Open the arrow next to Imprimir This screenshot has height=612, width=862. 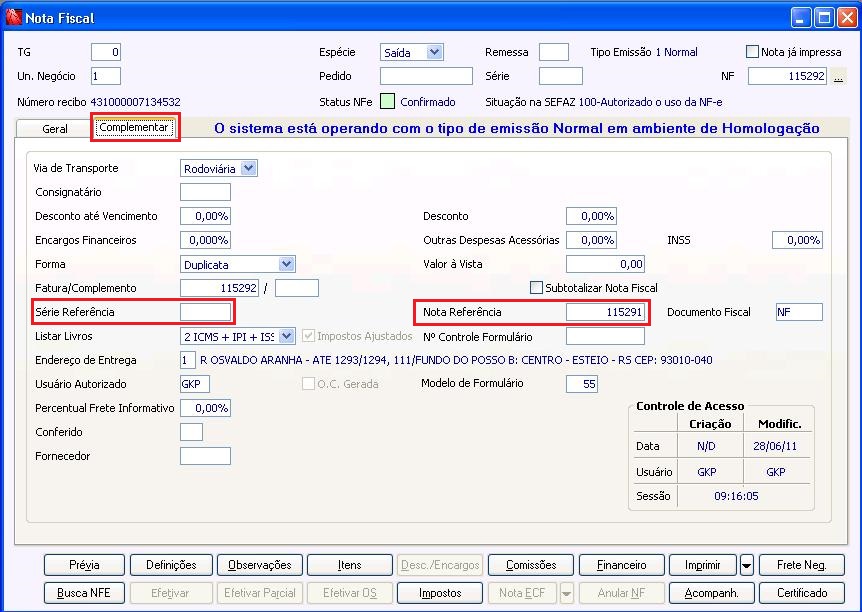[x=747, y=565]
